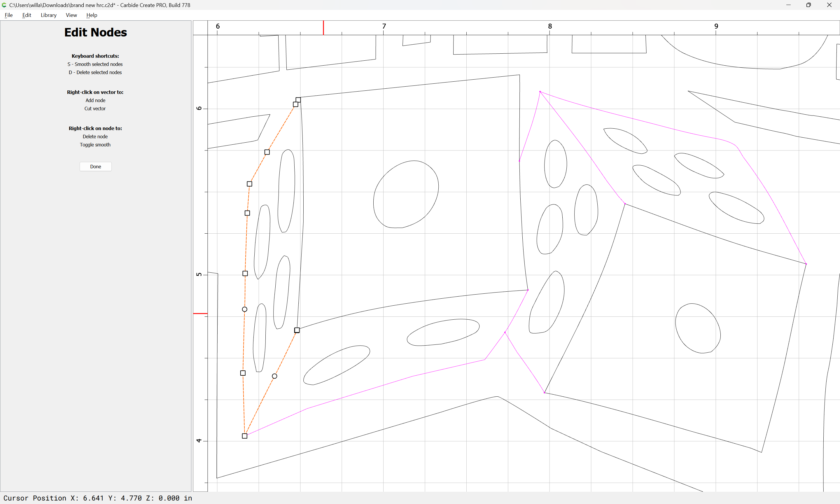Click the 'Right-click on vector to:' label
Image resolution: width=840 pixels, height=504 pixels.
(x=95, y=92)
